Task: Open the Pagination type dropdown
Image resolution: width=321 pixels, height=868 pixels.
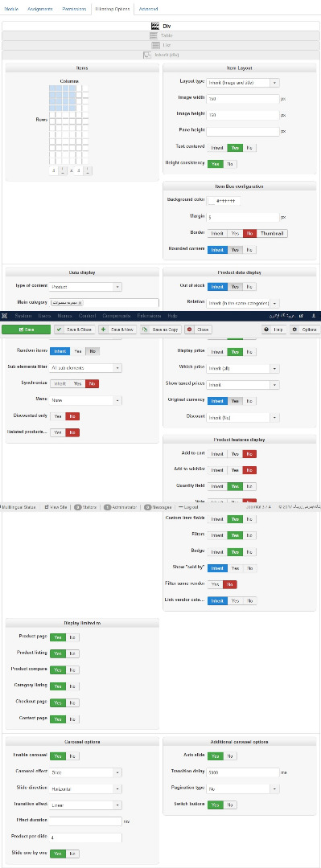Action: (x=243, y=788)
